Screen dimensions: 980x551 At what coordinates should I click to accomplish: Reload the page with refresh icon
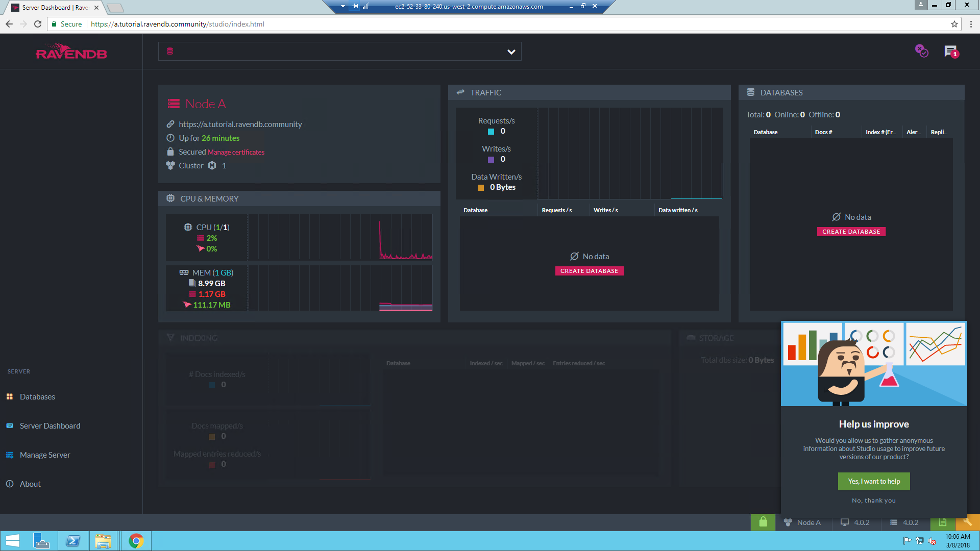pyautogui.click(x=37, y=24)
